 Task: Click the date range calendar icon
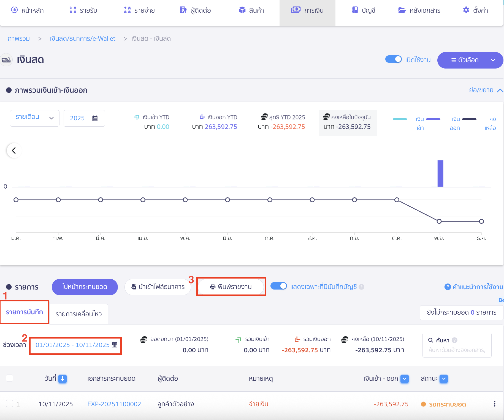point(115,345)
